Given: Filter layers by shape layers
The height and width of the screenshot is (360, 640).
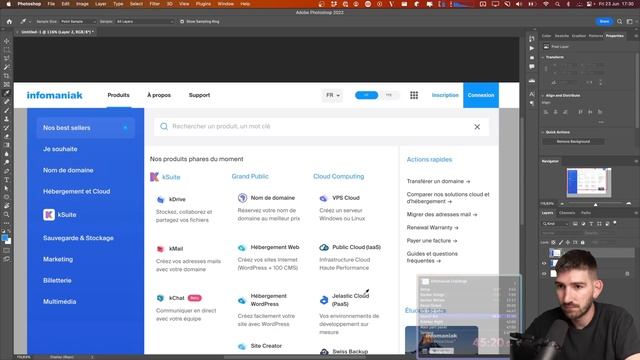Looking at the screenshot, I should click(599, 224).
